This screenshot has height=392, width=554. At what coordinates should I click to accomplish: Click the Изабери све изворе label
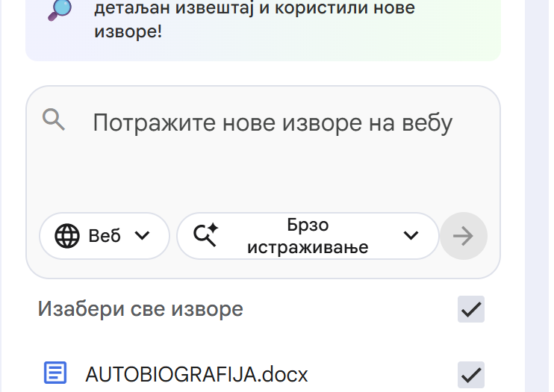[140, 309]
